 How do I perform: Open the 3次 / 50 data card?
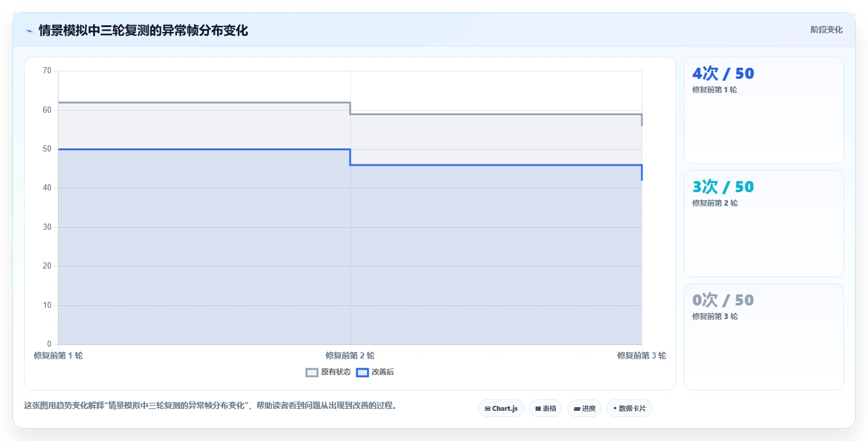pos(764,224)
